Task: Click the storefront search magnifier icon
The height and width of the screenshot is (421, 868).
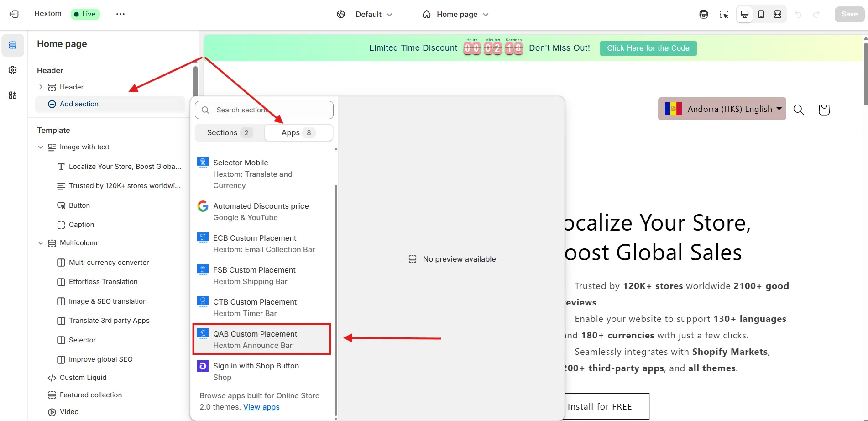Action: (799, 110)
